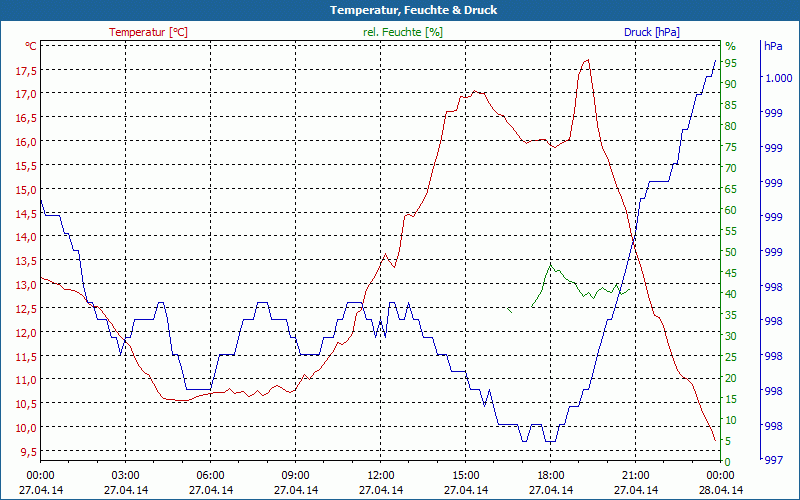Click the 06:00 time axis label
The height and width of the screenshot is (500, 800).
[x=209, y=475]
